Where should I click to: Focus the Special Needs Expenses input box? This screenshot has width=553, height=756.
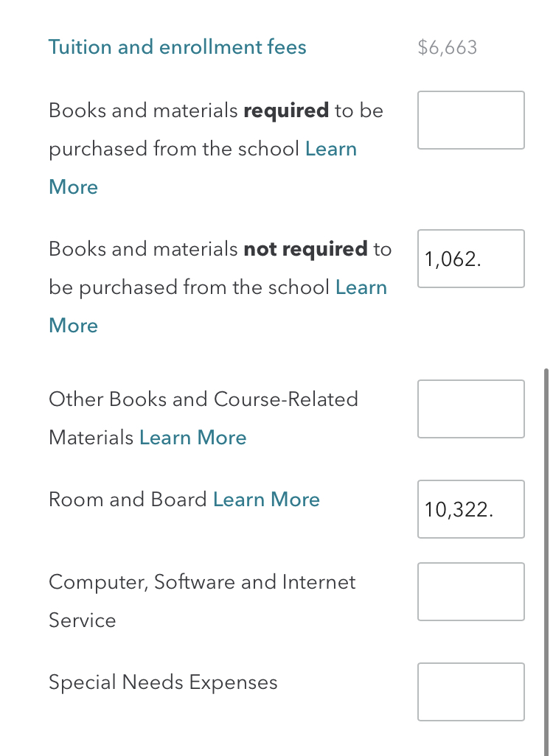point(470,692)
